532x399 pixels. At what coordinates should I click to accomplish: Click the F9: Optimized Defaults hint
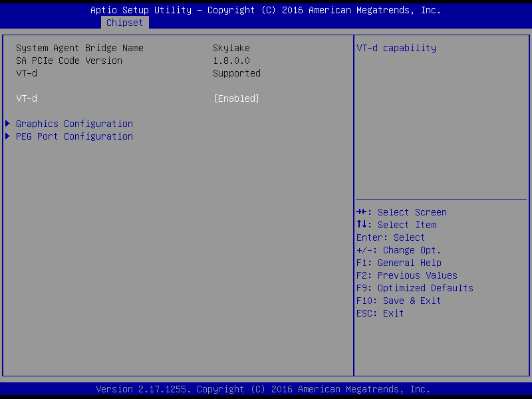pos(414,288)
